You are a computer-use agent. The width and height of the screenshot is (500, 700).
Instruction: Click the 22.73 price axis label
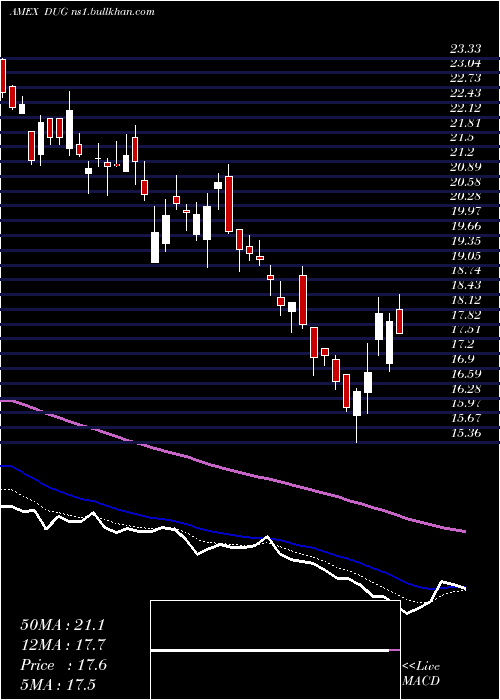point(466,79)
